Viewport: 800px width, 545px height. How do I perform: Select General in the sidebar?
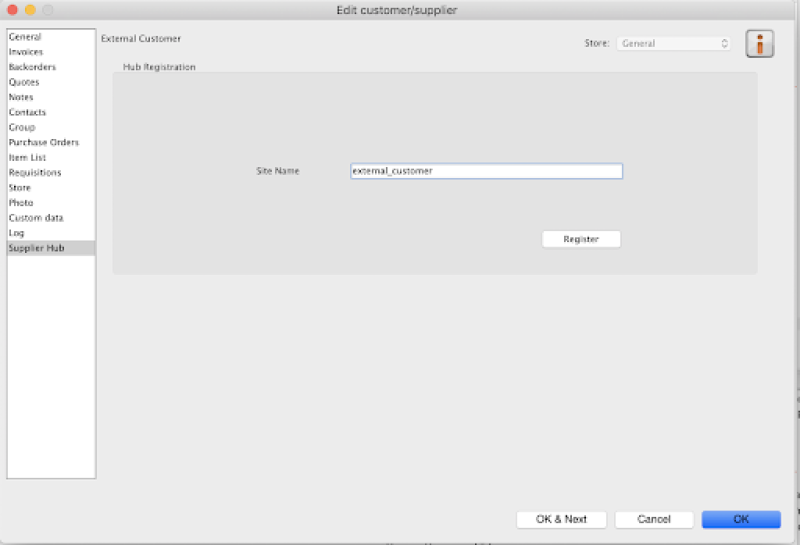click(x=25, y=37)
